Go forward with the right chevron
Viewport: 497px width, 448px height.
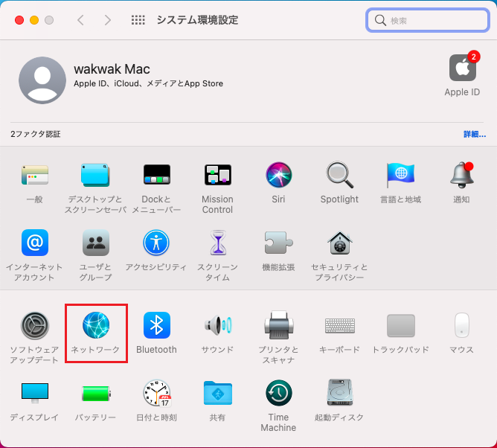click(108, 20)
